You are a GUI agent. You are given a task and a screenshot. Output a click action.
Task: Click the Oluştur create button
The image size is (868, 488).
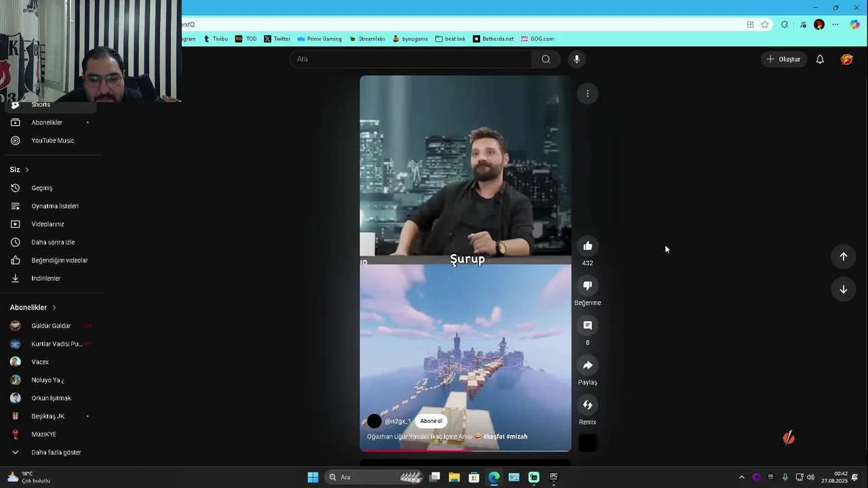click(x=783, y=59)
